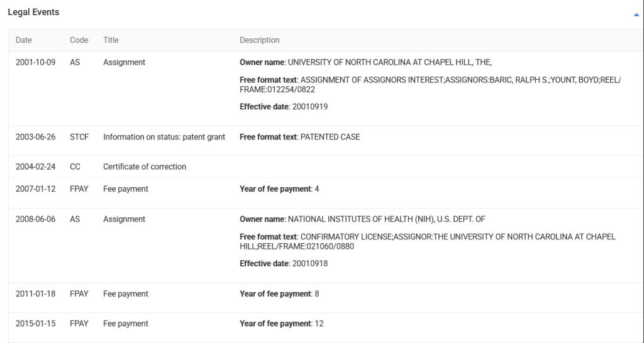Click the National Institutes of Health owner name
The height and width of the screenshot is (343, 644).
pos(386,219)
